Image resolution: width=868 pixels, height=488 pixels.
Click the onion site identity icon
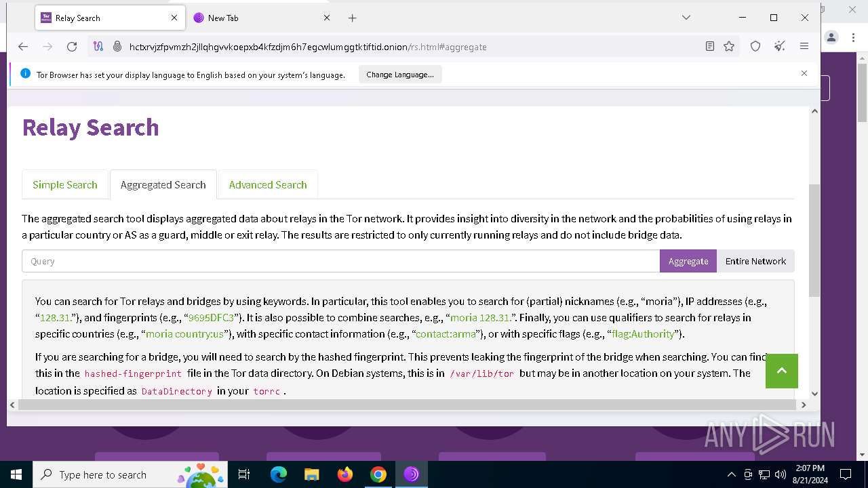tap(117, 46)
